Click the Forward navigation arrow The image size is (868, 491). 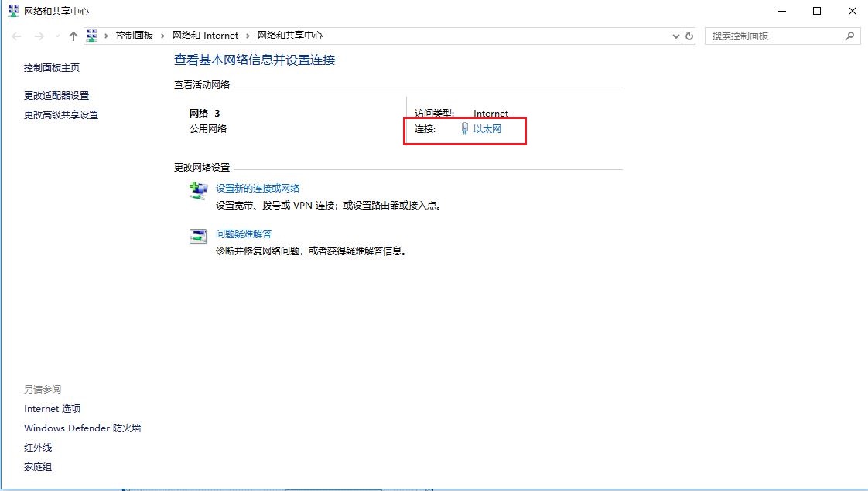[x=38, y=36]
